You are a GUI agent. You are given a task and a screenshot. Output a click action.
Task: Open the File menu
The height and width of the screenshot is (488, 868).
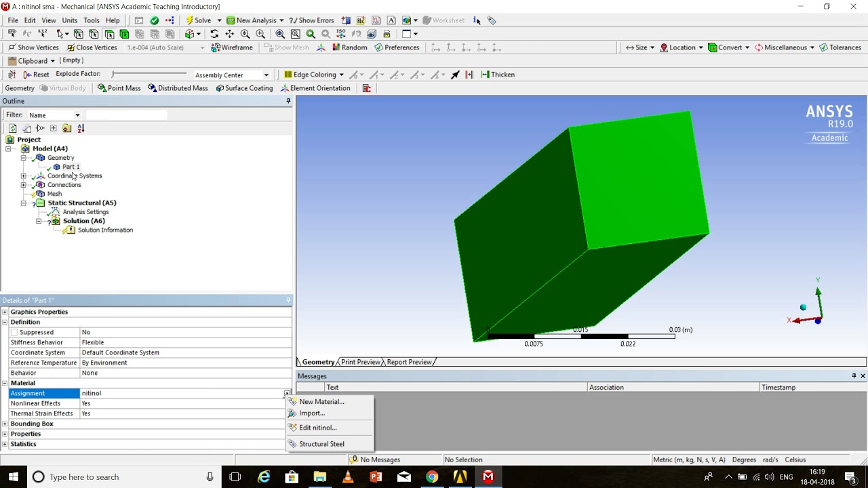pyautogui.click(x=13, y=20)
